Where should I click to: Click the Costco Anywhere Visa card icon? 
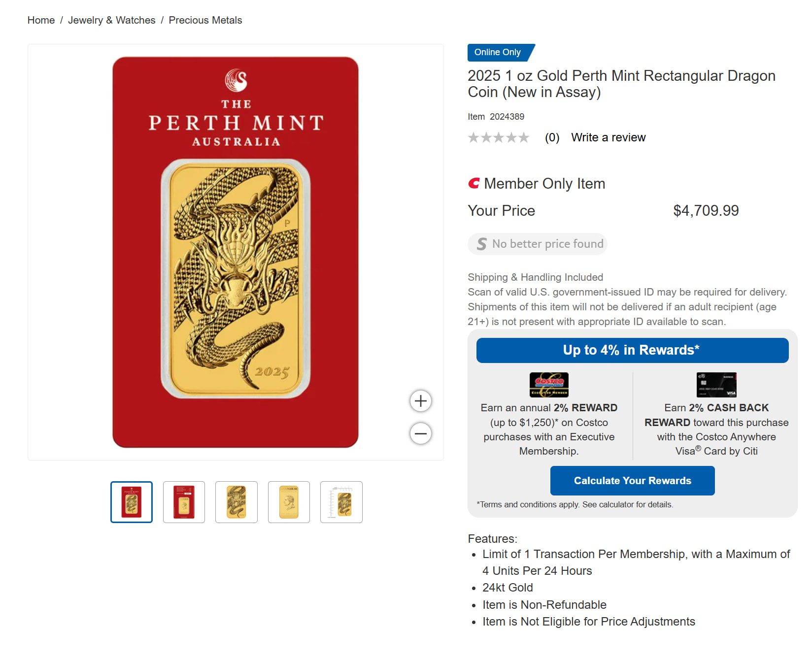[716, 385]
